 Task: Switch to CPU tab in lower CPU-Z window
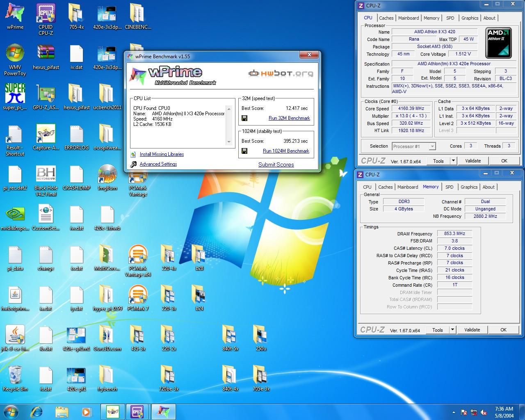pos(367,187)
